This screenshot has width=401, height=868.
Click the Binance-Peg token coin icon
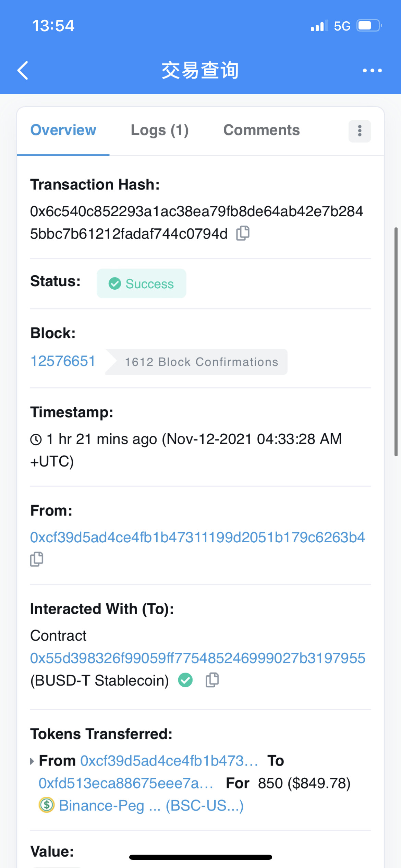point(47,805)
